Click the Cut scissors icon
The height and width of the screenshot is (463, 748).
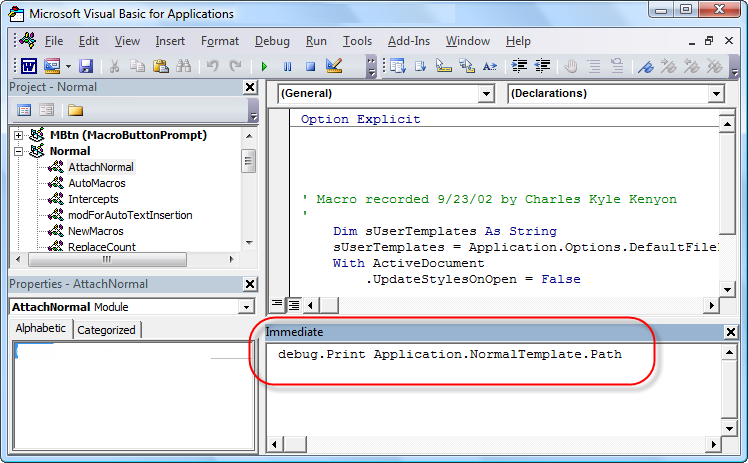click(114, 66)
